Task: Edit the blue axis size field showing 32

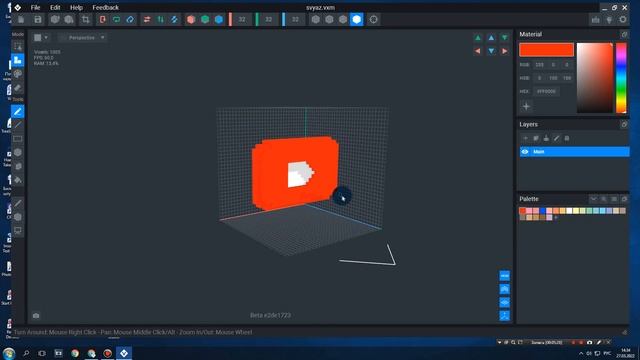Action: coord(295,20)
